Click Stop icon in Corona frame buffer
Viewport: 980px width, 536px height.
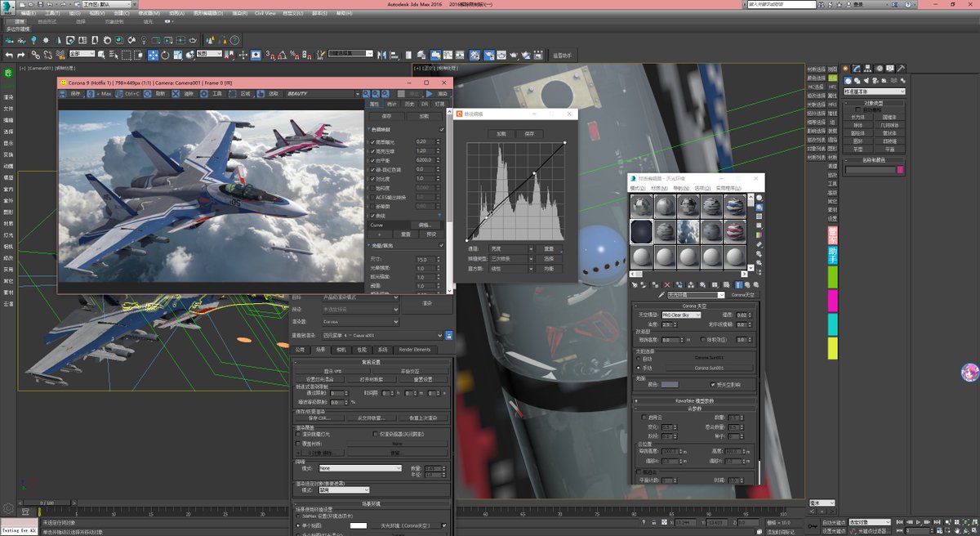coord(401,94)
